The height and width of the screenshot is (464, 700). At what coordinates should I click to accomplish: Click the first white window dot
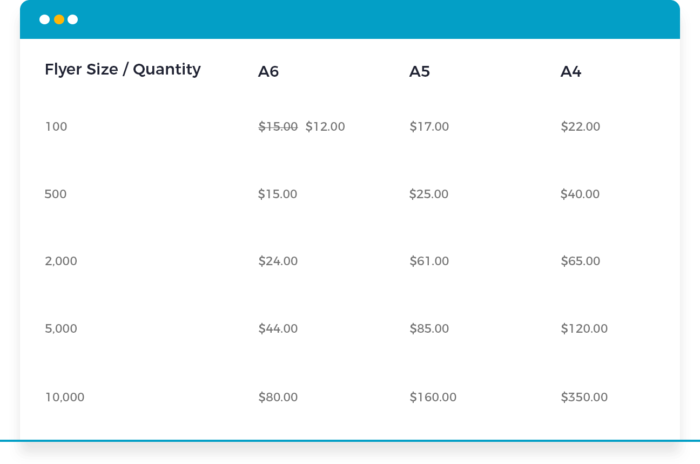(x=44, y=20)
